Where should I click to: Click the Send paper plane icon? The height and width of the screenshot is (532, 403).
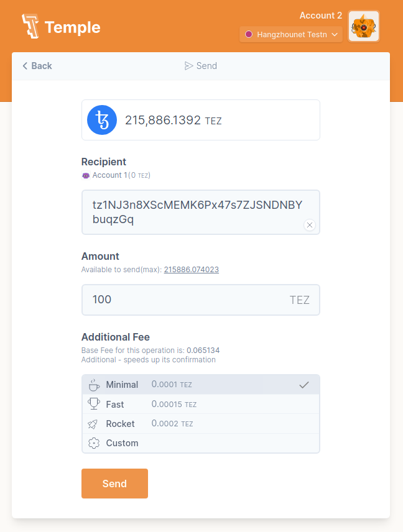coord(189,66)
